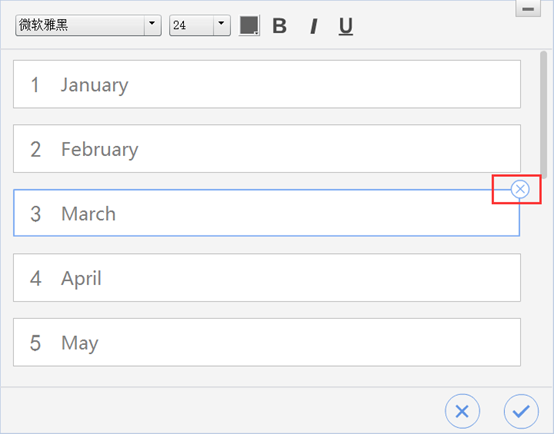Select the May list entry

pos(267,342)
